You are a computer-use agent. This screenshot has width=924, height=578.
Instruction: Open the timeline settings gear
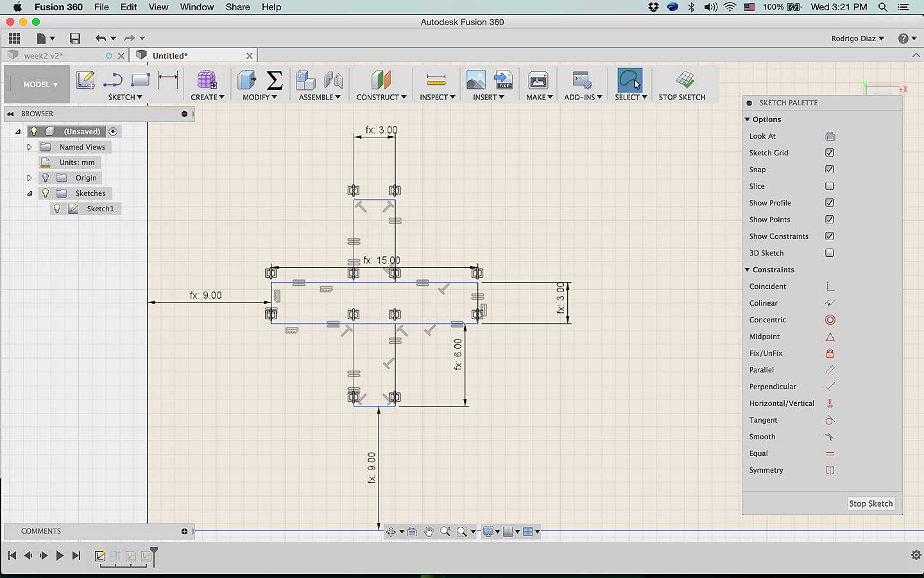coord(916,555)
